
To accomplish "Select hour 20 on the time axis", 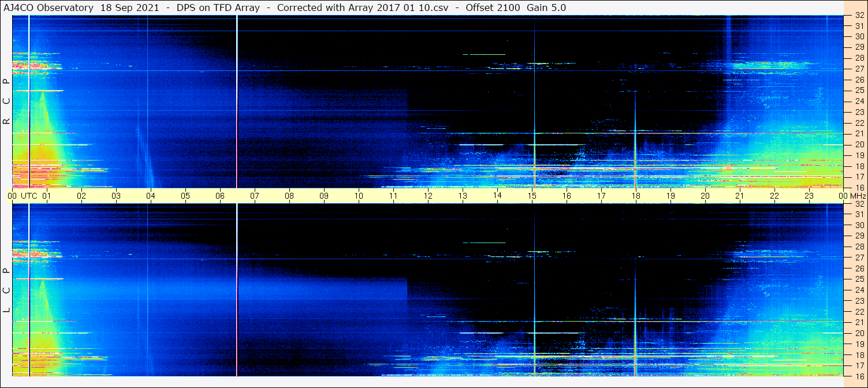I will 705,196.
